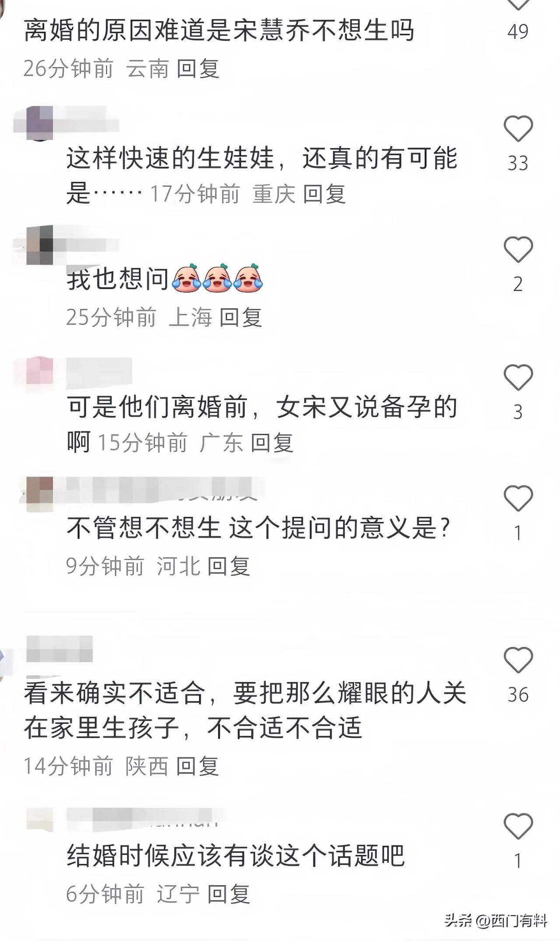Reply to the 重庆 comment
The width and height of the screenshot is (560, 941).
coord(324,194)
